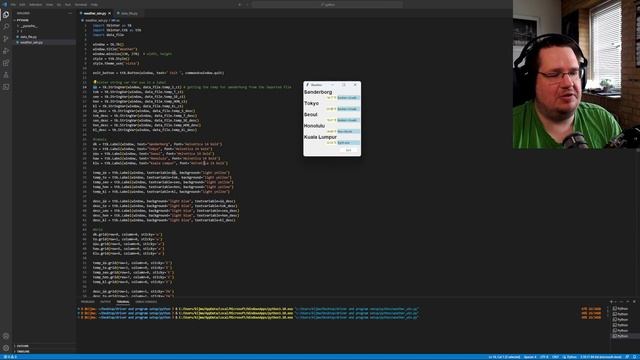The height and width of the screenshot is (360, 640).
Task: Click the lightbulb code action icon
Action: (95, 82)
